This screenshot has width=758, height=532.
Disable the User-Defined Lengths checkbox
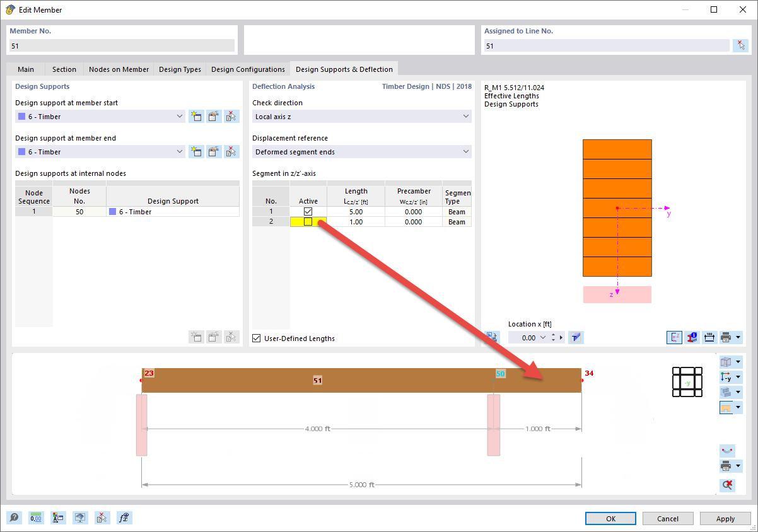(256, 338)
